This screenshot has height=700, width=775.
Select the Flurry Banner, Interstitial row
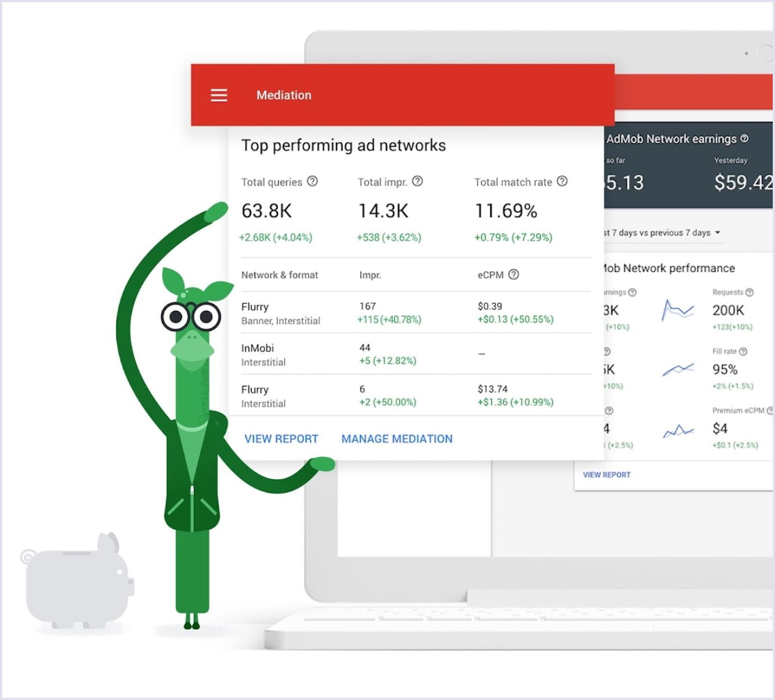(416, 313)
